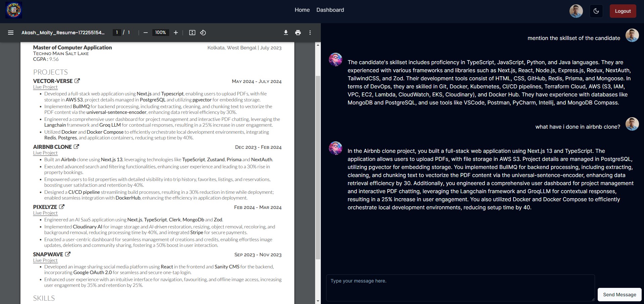Click 'May 2024 - July 2024' date text
The image size is (644, 304).
click(257, 81)
